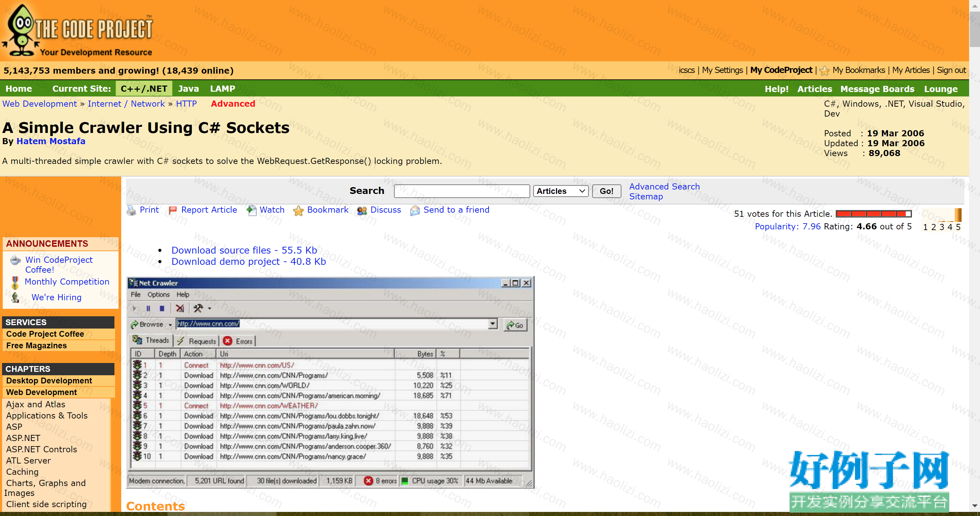Image resolution: width=980 pixels, height=516 pixels.
Task: Click the red X delete icon in Net Crawler toolbar
Action: [x=180, y=308]
